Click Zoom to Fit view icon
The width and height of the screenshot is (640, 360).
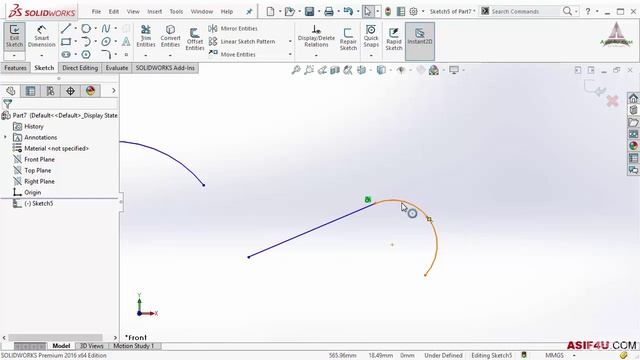tap(296, 70)
